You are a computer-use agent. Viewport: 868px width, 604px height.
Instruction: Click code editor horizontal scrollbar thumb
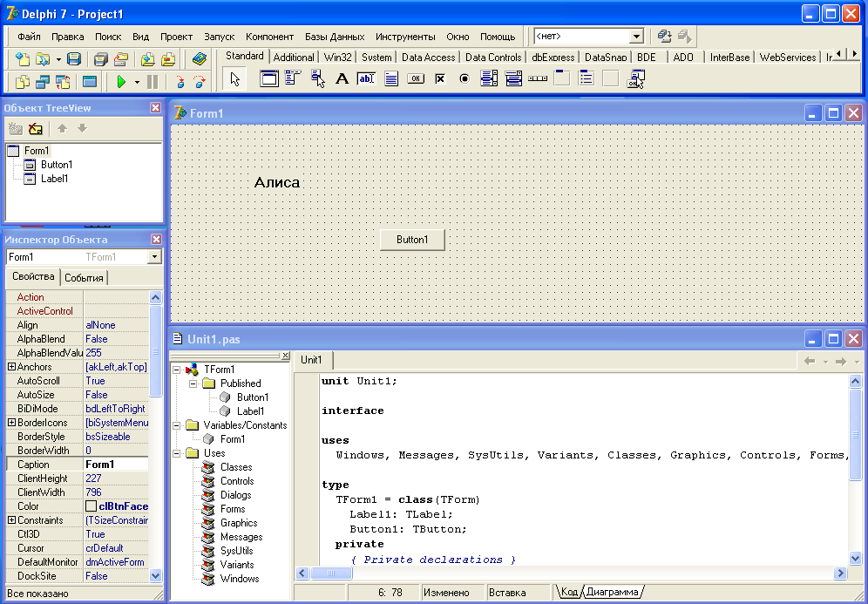tap(331, 573)
